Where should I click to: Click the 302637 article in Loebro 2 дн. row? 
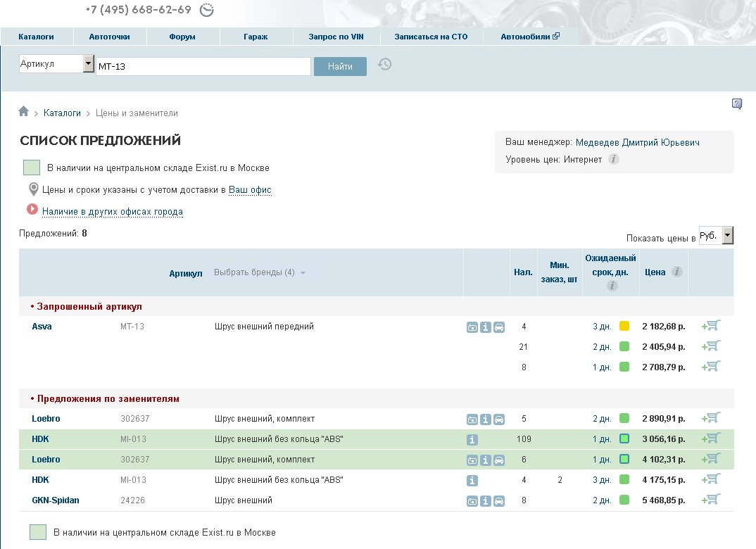(x=135, y=418)
